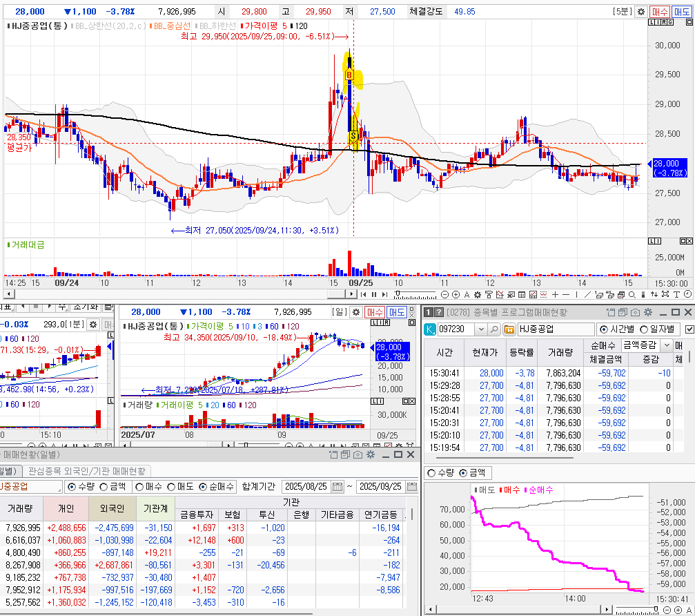
Task: Open gear settings in 매매현황 titlebar
Action: point(371,454)
